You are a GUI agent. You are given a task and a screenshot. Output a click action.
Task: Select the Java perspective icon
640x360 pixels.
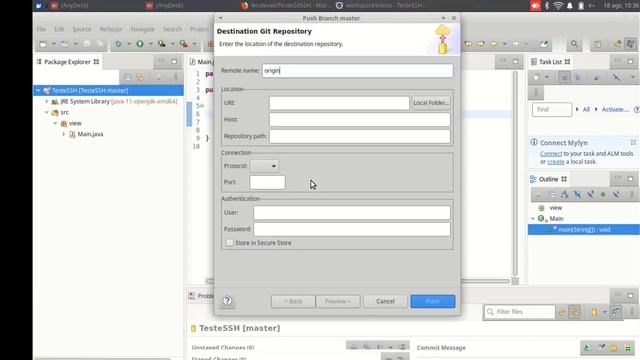click(x=618, y=44)
